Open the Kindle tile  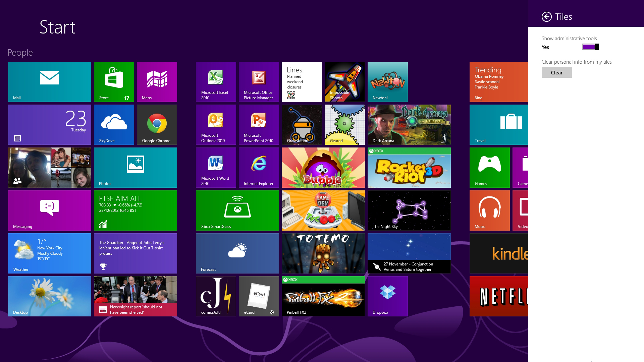coord(499,253)
